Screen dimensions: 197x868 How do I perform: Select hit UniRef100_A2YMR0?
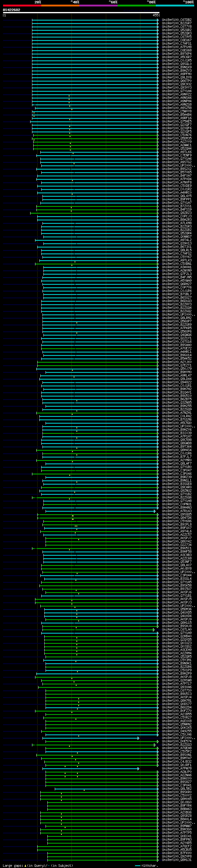[x=177, y=460]
